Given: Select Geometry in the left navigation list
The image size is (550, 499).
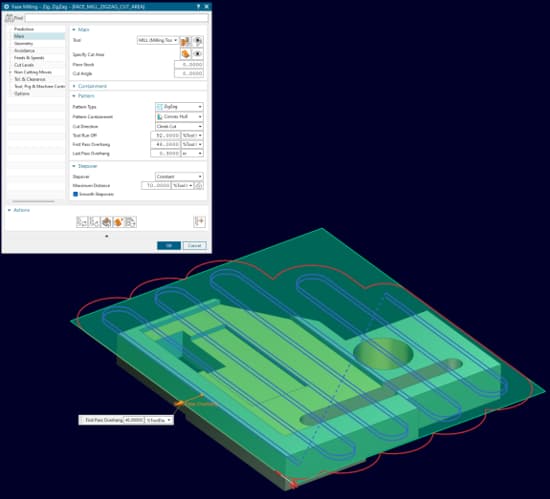Looking at the screenshot, I should coord(24,43).
